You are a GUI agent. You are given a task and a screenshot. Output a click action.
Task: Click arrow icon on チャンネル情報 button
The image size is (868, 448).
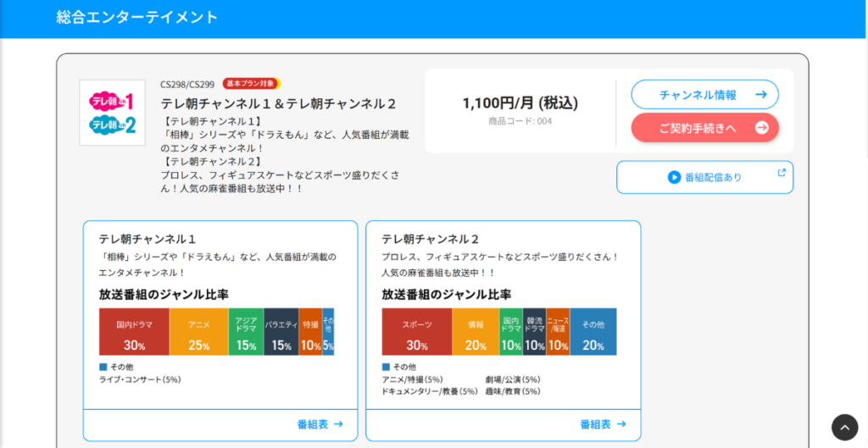pos(761,95)
